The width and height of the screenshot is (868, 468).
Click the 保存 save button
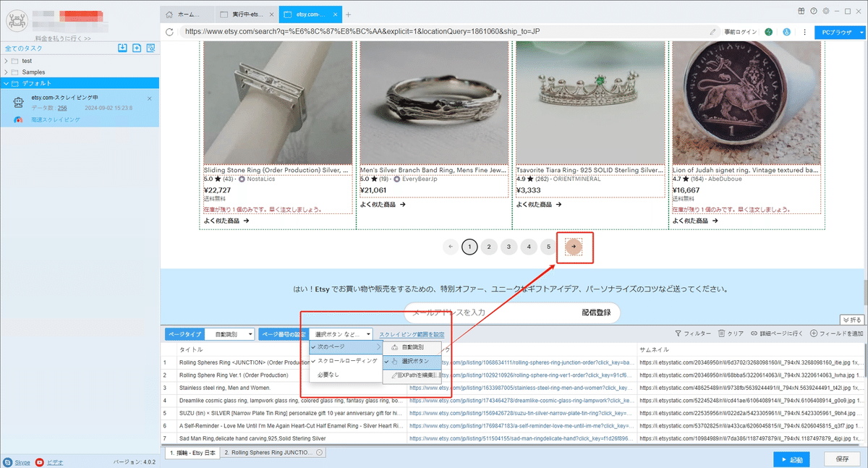coord(842,459)
